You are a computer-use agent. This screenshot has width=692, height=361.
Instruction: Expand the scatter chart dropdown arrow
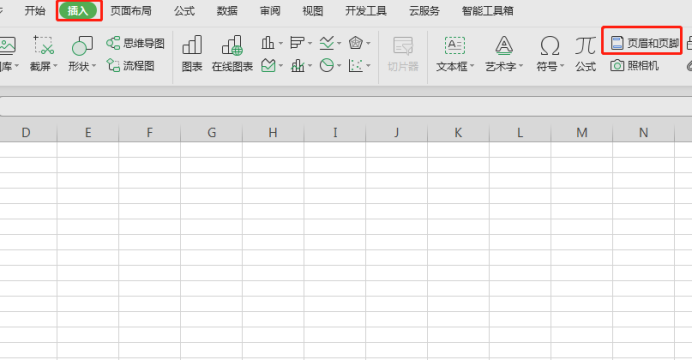coord(368,66)
